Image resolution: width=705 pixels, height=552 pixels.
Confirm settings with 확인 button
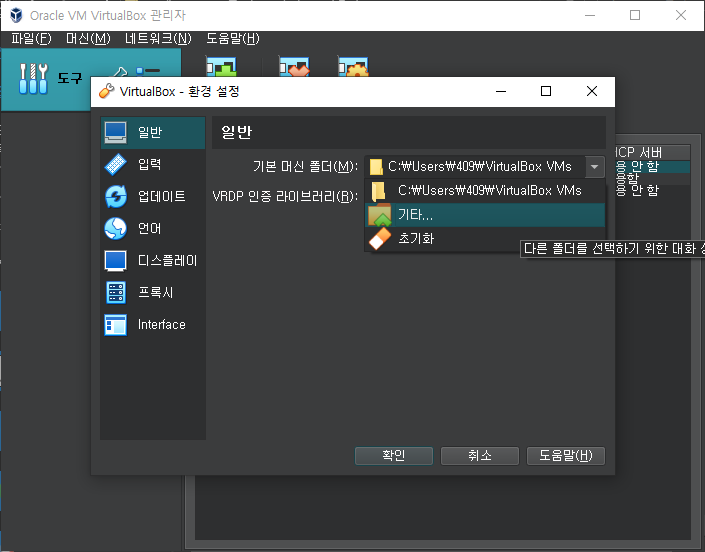coord(394,456)
